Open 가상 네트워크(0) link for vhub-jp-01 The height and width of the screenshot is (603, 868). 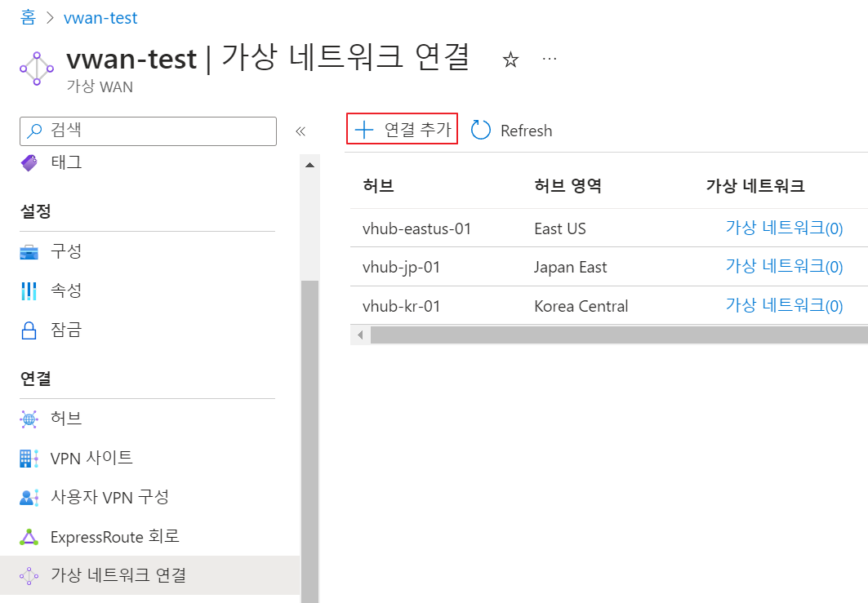tap(785, 267)
